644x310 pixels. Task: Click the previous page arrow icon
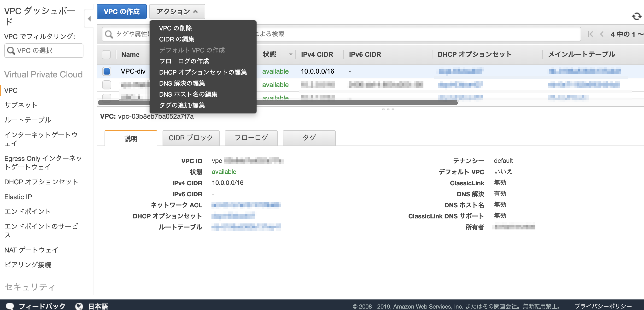tap(602, 34)
